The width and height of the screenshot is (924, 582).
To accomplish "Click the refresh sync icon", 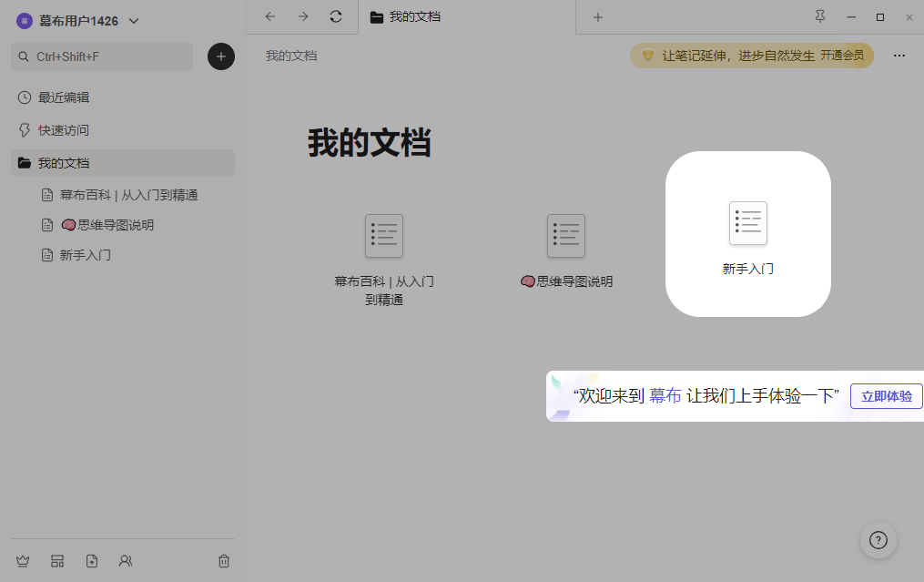I will 336,16.
